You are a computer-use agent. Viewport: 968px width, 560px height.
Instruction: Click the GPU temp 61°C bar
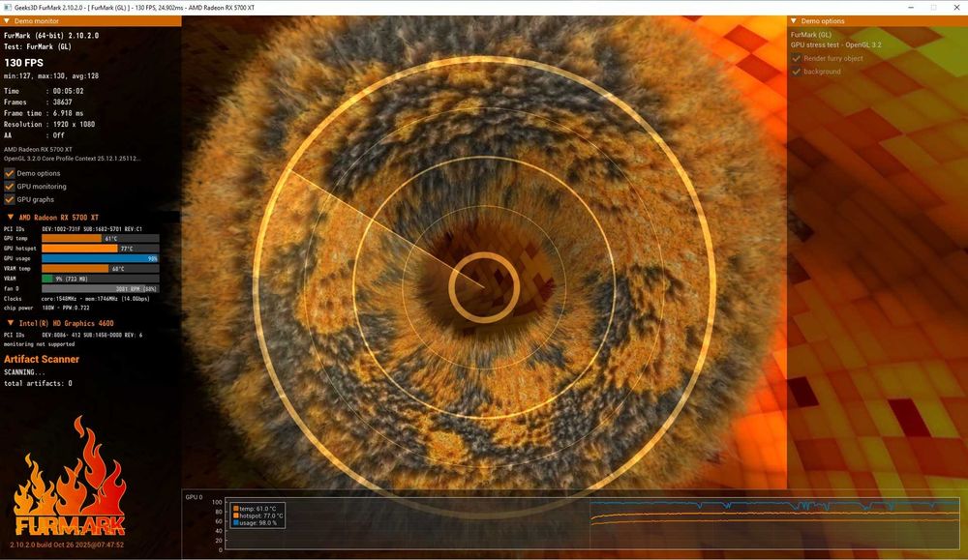(100, 238)
